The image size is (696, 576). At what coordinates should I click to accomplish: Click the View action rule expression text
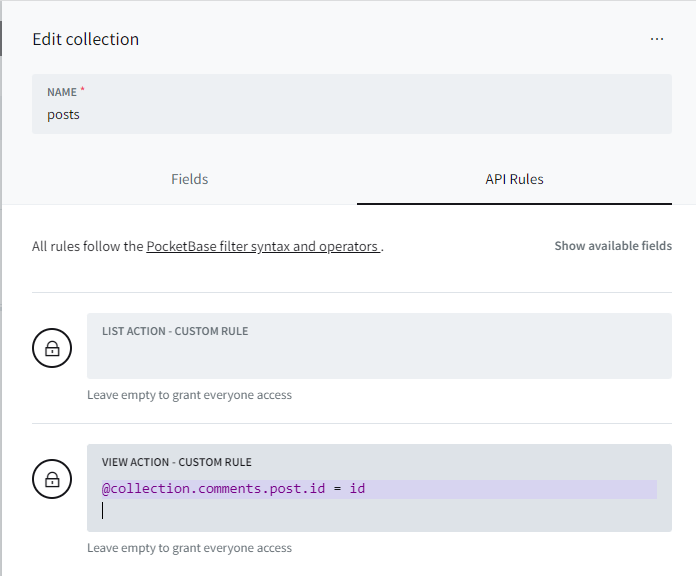pos(233,489)
